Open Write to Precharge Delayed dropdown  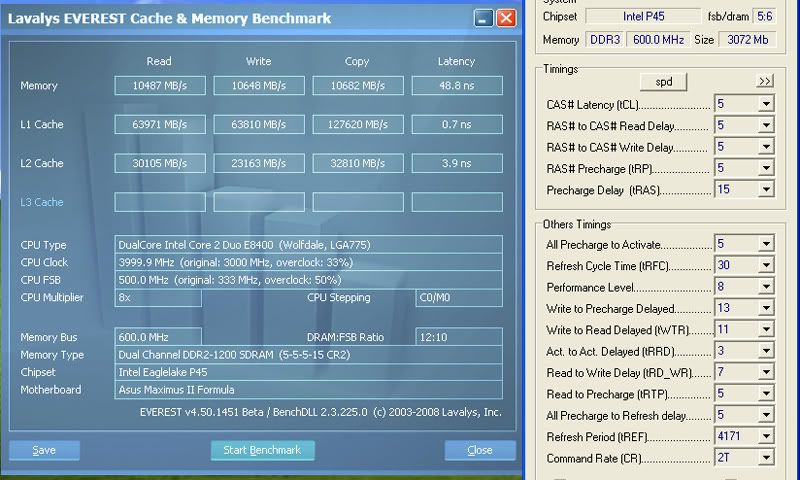tap(766, 308)
